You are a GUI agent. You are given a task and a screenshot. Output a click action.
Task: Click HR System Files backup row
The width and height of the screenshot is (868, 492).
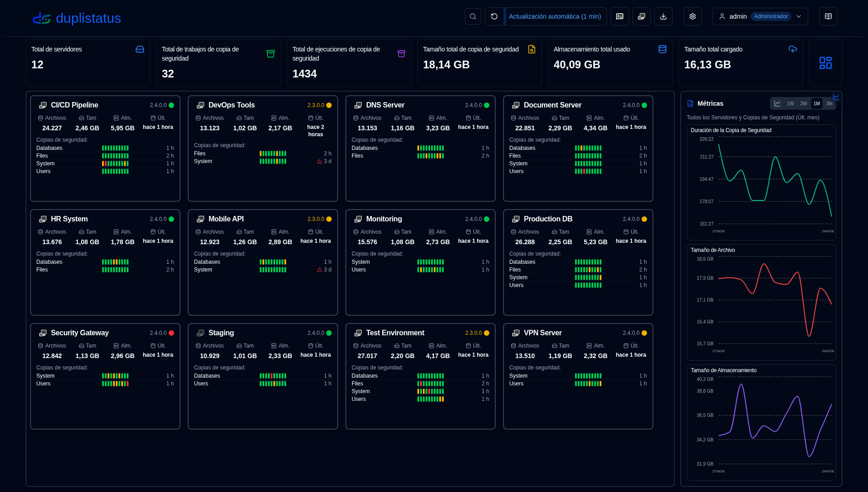coord(105,270)
